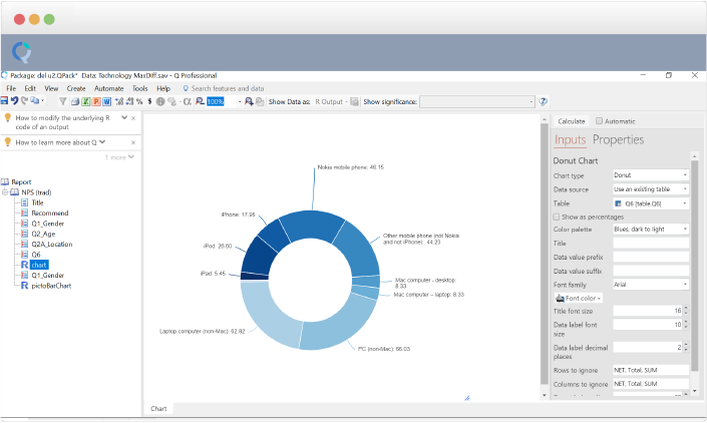Click the Search features and data box
This screenshot has width=707, height=423.
[228, 88]
